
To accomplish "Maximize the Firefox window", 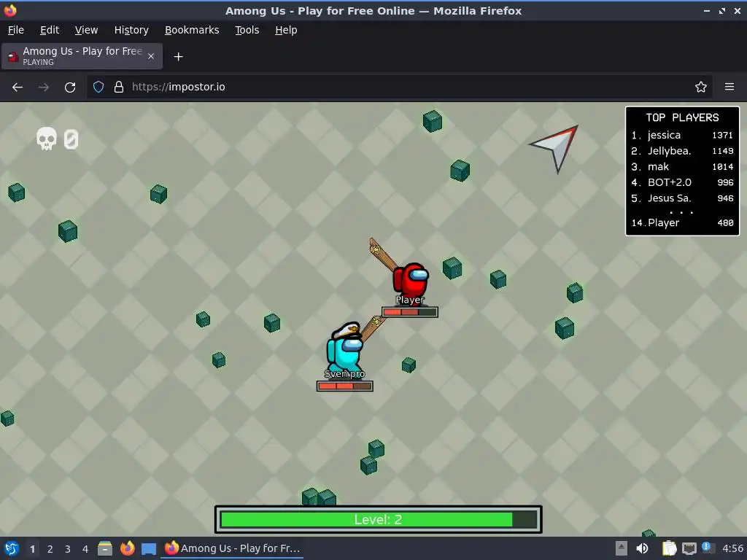I will coord(722,11).
